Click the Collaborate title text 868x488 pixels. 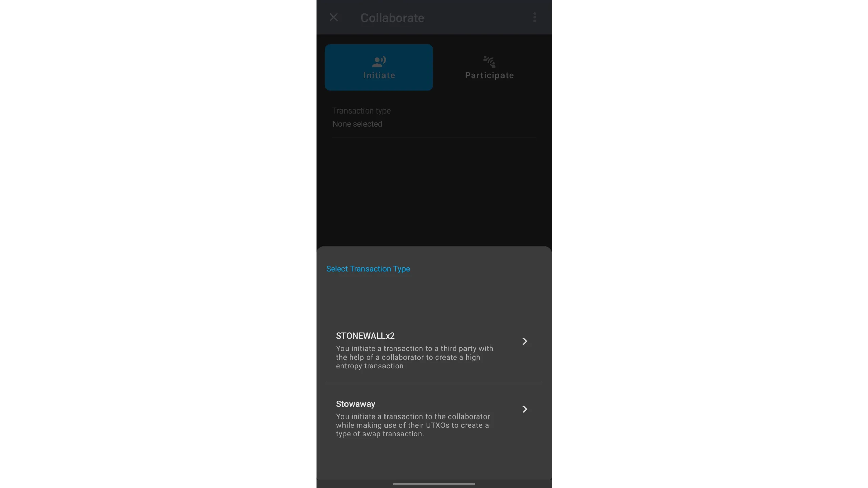(x=392, y=18)
